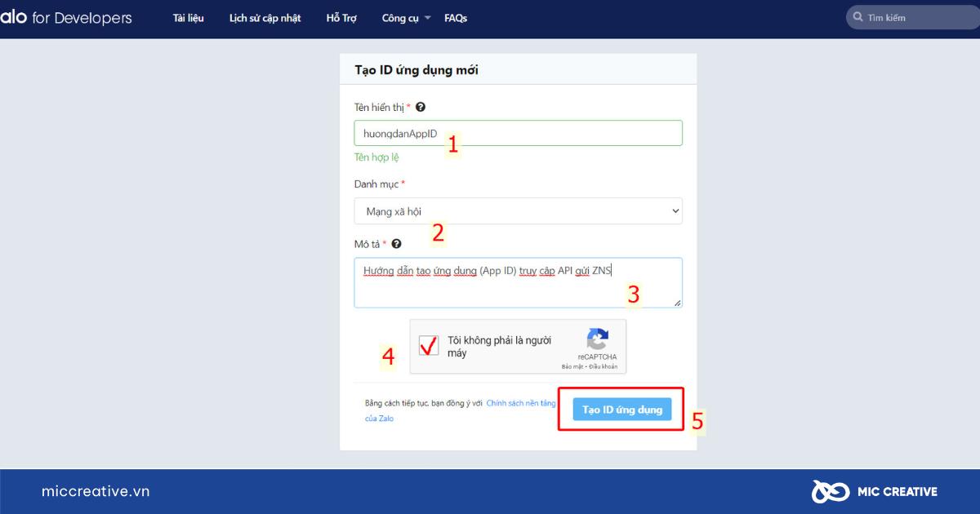Check Tôi không phải là người máy
The image size is (980, 514).
coord(429,346)
